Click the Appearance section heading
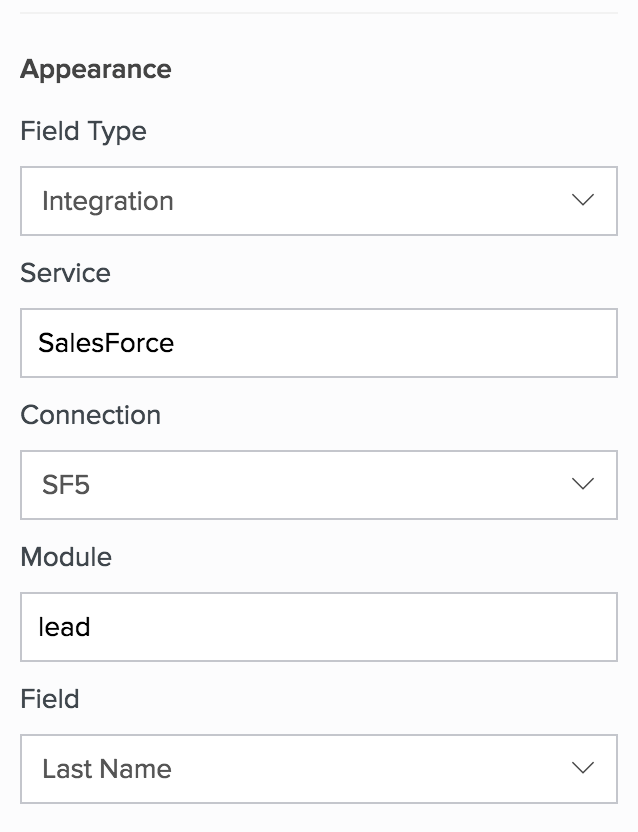Screen dimensions: 638x832 pos(95,70)
